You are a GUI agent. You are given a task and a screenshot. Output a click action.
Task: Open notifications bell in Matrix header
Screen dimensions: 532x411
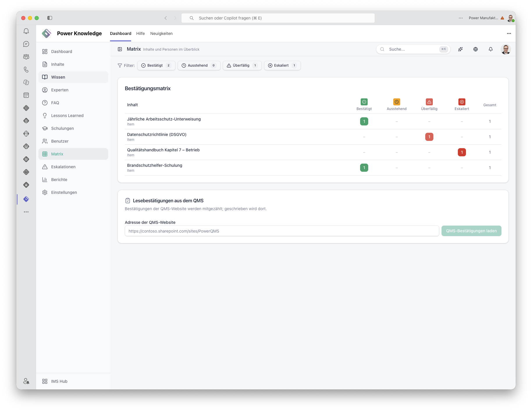click(x=491, y=49)
